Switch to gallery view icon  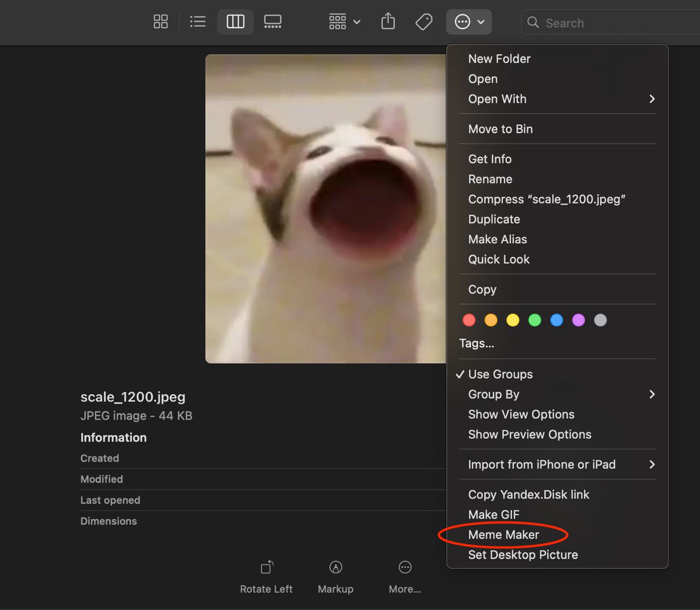tap(272, 22)
